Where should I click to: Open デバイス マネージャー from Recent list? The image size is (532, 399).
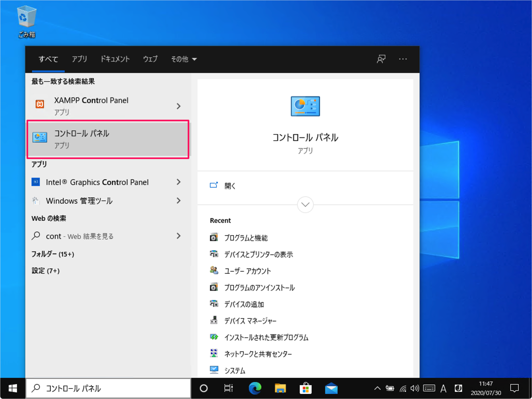coord(250,321)
